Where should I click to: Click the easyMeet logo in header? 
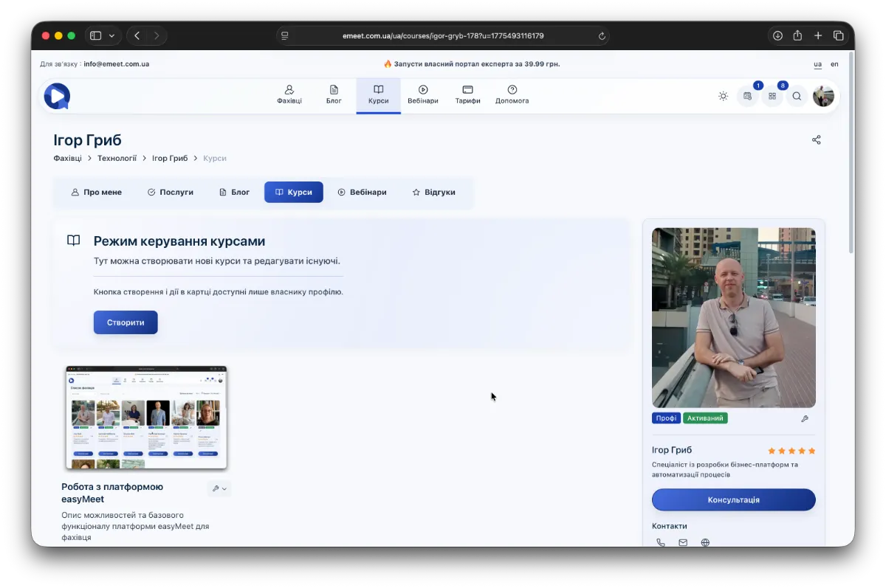[57, 96]
